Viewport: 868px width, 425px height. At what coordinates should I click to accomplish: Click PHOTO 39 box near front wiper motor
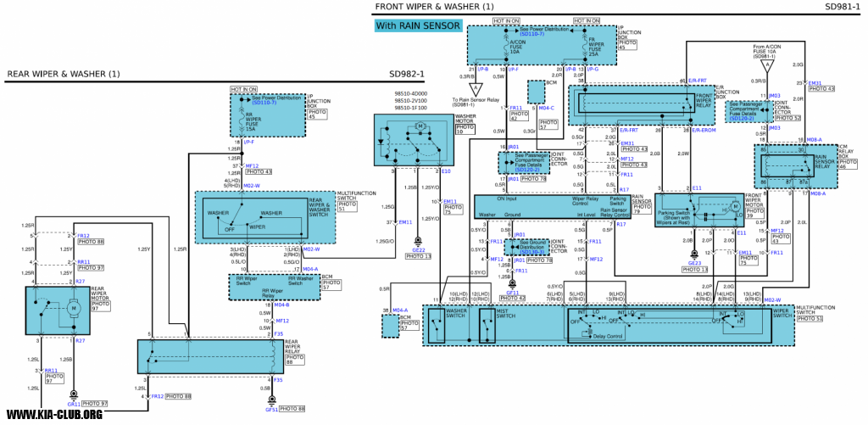(x=755, y=213)
